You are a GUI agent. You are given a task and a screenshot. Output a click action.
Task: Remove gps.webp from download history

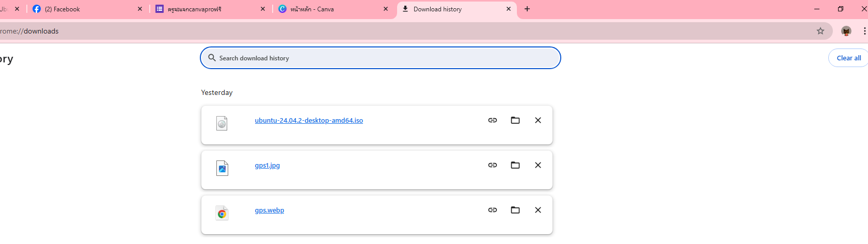coord(538,210)
